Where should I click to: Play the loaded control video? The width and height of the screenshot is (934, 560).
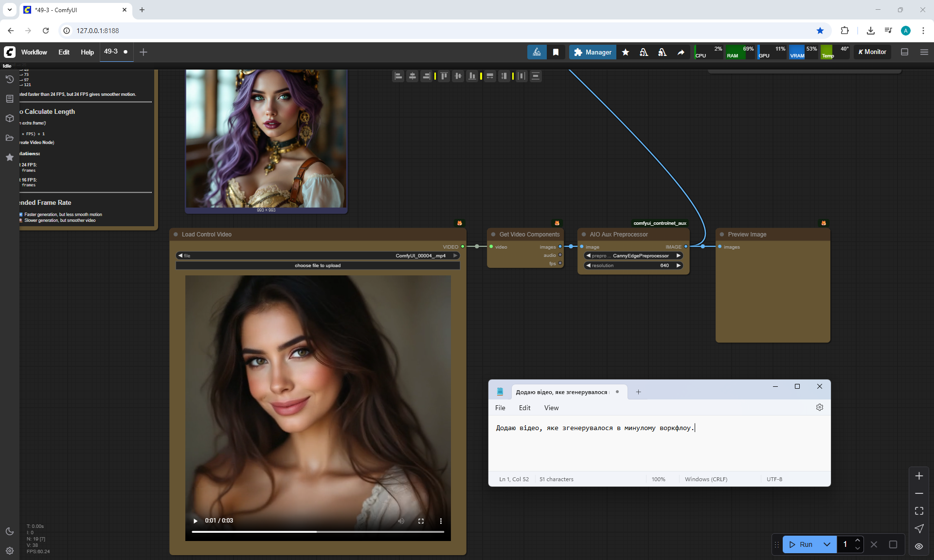coord(196,521)
